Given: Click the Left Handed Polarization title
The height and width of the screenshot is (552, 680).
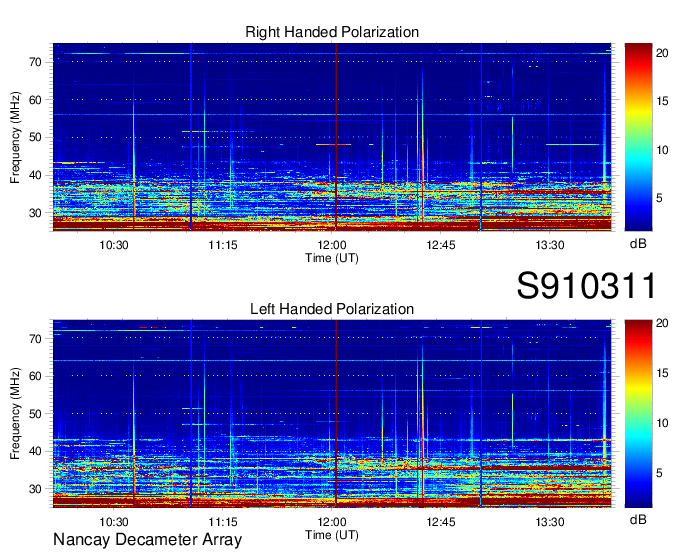Looking at the screenshot, I should point(332,309).
